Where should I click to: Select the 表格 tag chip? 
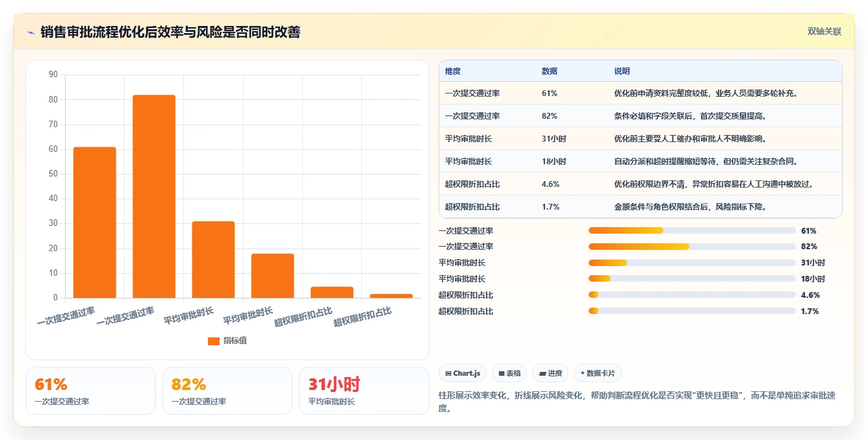(x=509, y=373)
